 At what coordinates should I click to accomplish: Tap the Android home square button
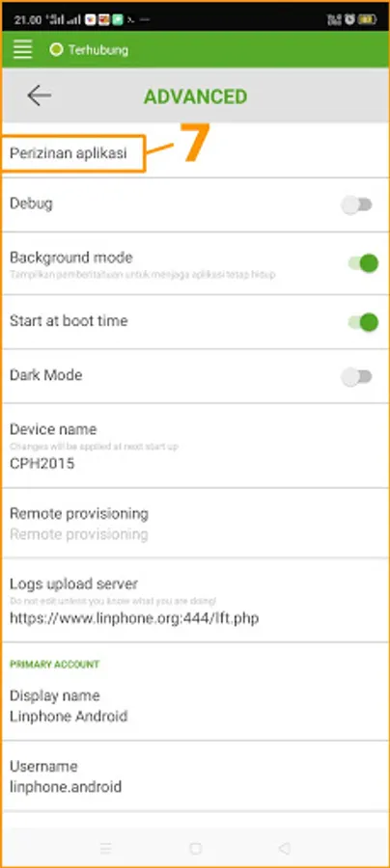coord(195,848)
